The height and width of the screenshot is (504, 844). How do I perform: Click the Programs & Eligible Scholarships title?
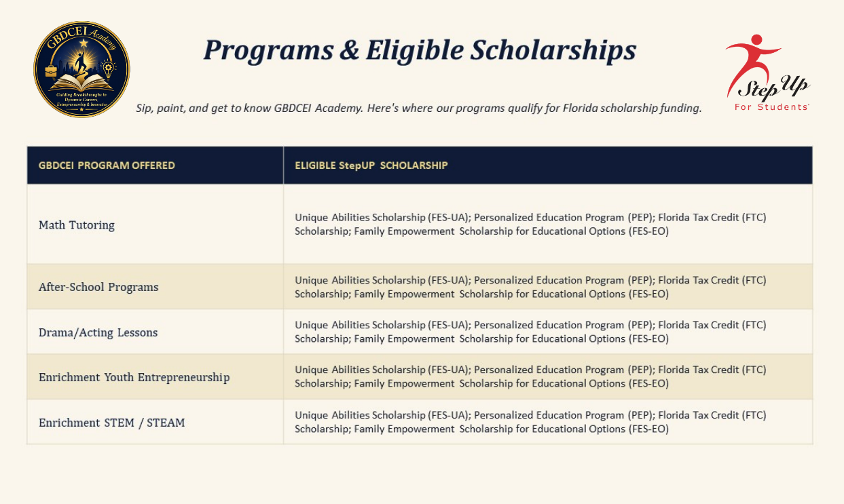coord(420,50)
